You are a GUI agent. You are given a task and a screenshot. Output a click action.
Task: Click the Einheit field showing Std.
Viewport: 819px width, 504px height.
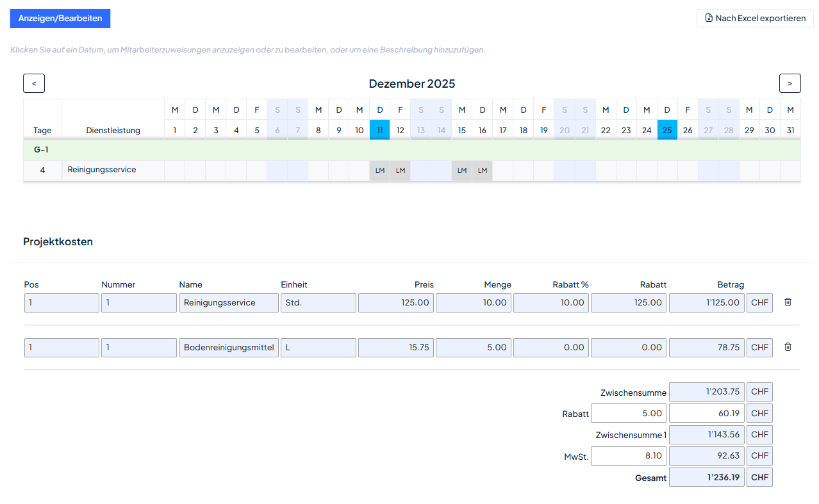point(318,303)
